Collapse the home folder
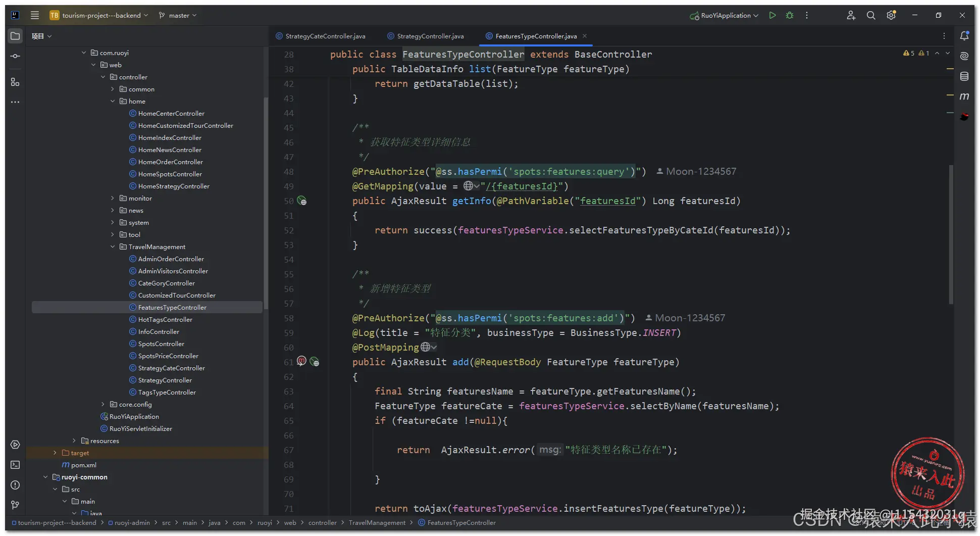Image resolution: width=980 pixels, height=536 pixels. click(113, 101)
